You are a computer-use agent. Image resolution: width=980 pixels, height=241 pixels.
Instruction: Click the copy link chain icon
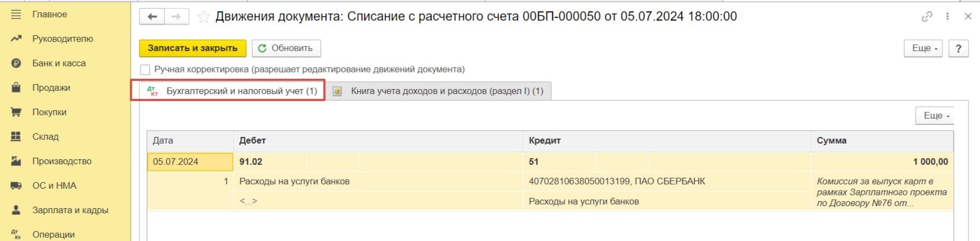click(x=927, y=17)
